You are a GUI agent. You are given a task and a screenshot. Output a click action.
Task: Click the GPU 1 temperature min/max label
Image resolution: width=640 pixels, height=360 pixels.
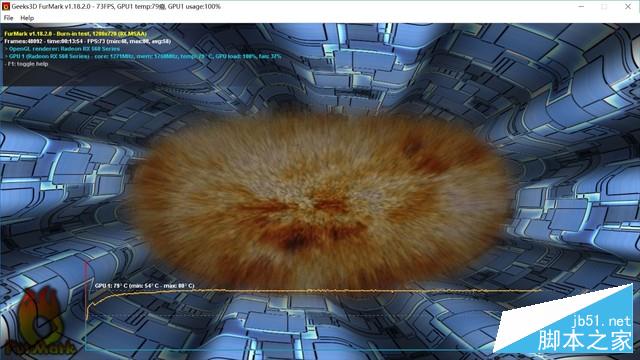tap(144, 286)
